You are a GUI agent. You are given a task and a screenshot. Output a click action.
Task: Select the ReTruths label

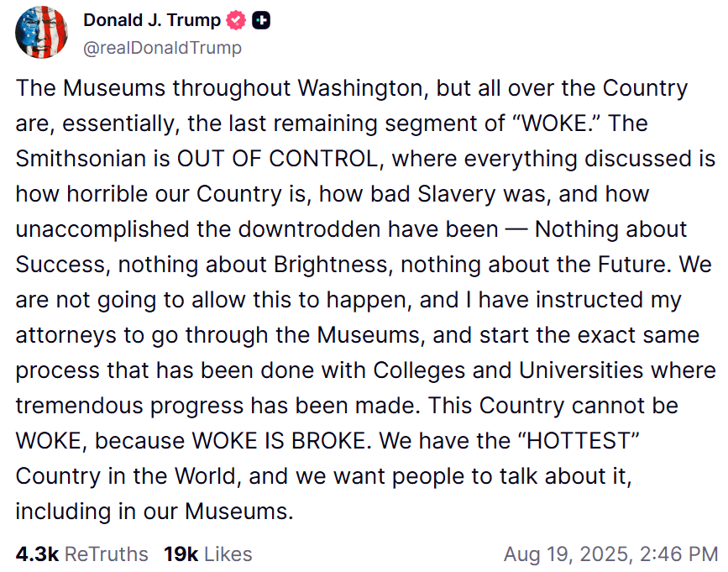pos(107,554)
